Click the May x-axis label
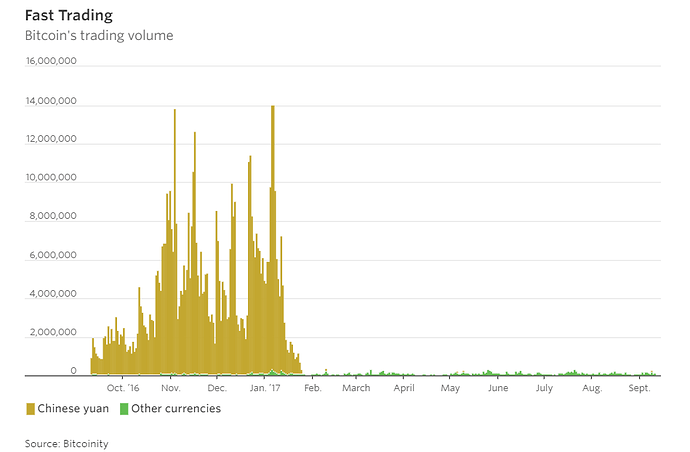 (x=450, y=388)
